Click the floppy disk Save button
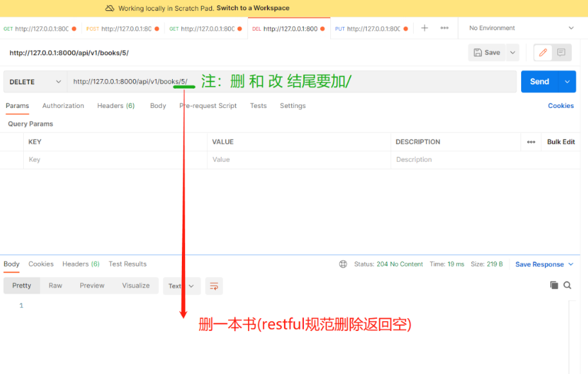This screenshot has height=374, width=588. 486,53
